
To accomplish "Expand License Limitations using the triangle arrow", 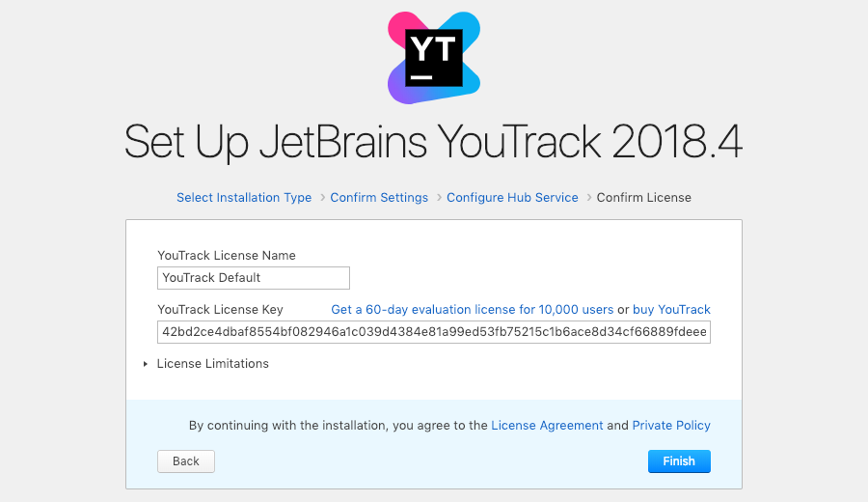I will click(x=146, y=364).
